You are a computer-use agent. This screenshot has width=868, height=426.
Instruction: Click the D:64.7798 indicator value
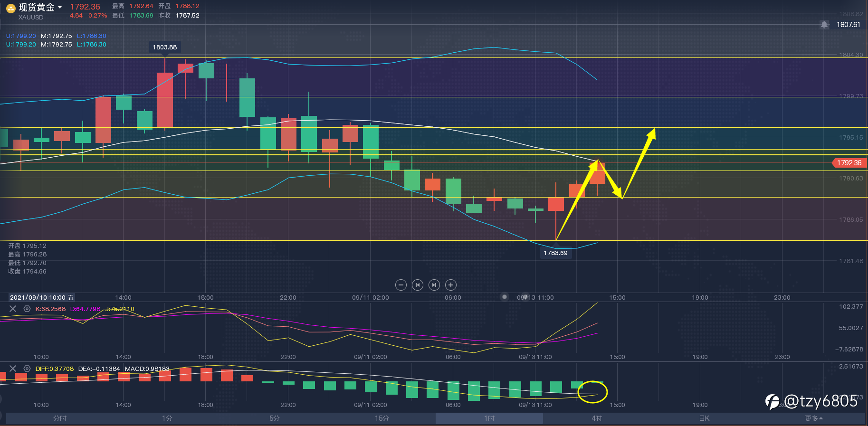86,309
